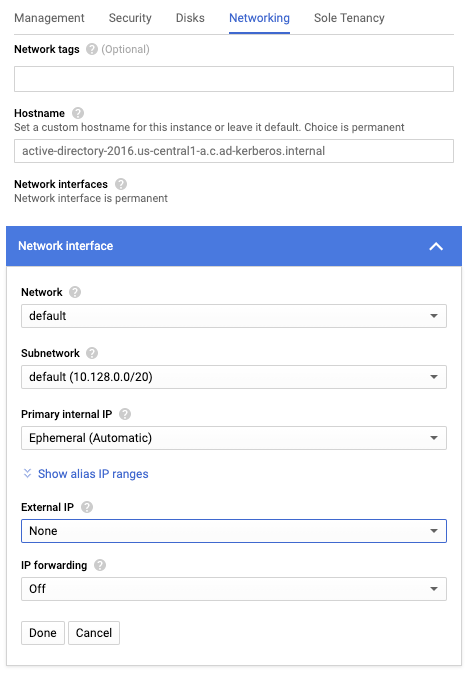Click help icon next to Network interfaces
Image resolution: width=471 pixels, height=677 pixels.
(x=121, y=184)
